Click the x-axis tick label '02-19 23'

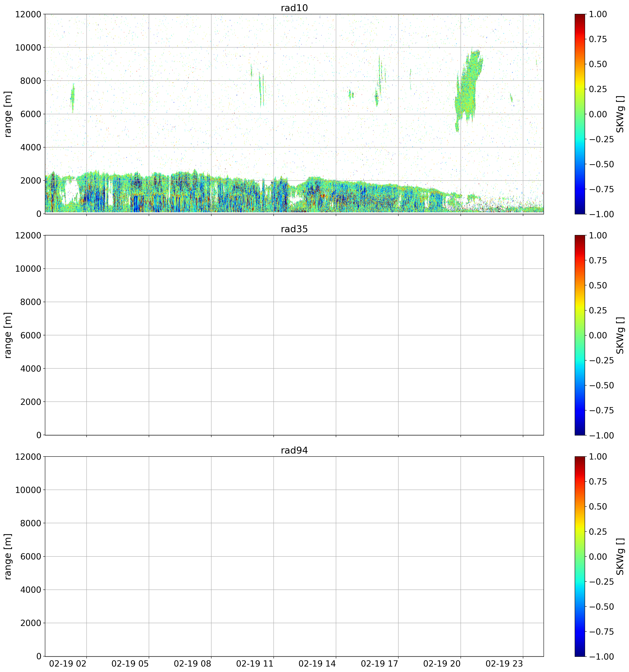click(504, 664)
